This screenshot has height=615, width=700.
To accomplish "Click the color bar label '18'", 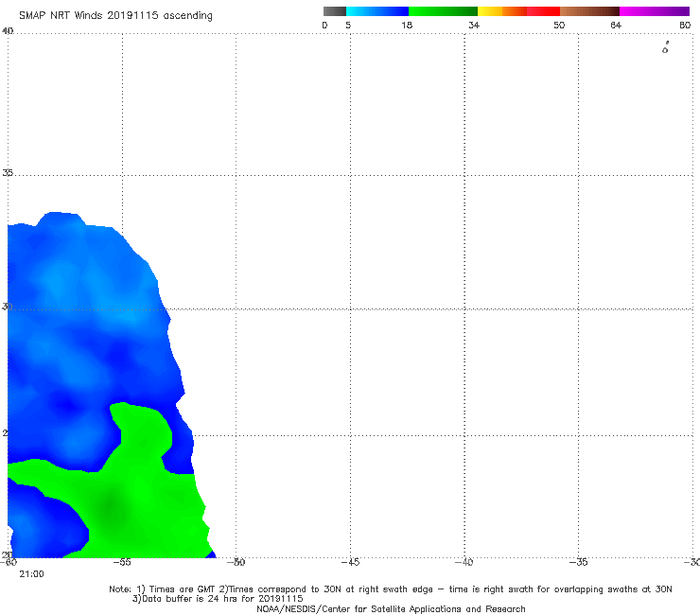I will (x=407, y=25).
